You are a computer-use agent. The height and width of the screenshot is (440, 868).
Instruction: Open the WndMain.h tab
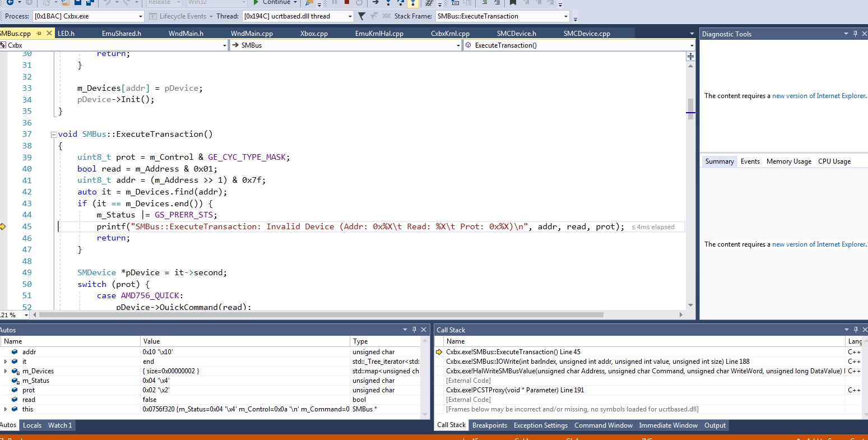[x=186, y=34]
